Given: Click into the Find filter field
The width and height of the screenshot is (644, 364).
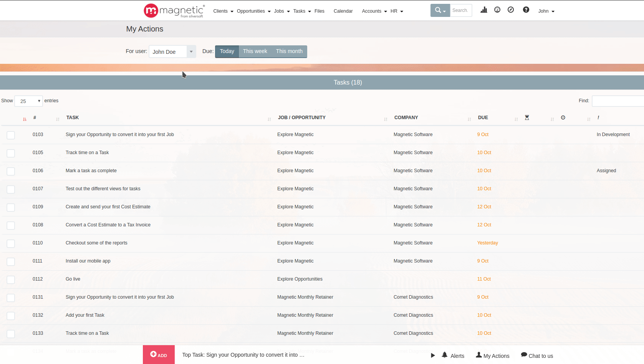Looking at the screenshot, I should (618, 101).
